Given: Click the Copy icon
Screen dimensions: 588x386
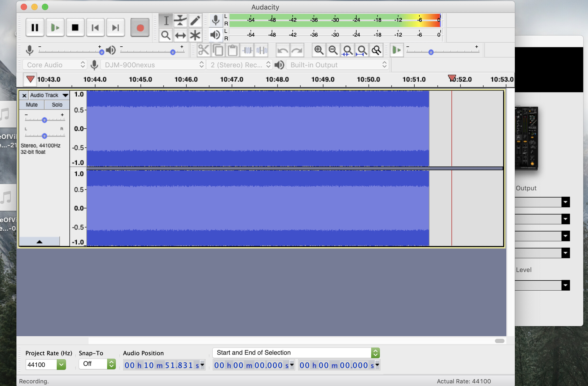Looking at the screenshot, I should (218, 50).
